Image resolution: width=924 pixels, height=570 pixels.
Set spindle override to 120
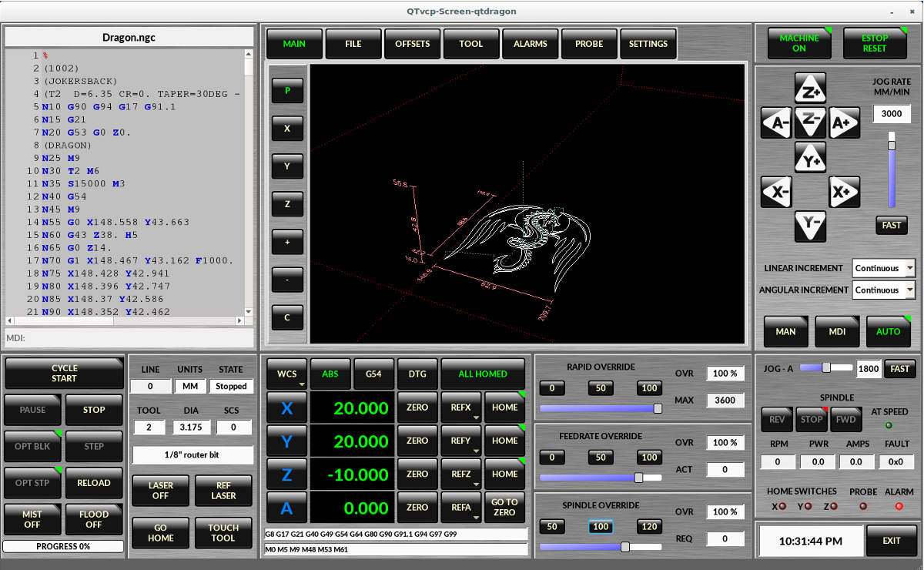649,527
